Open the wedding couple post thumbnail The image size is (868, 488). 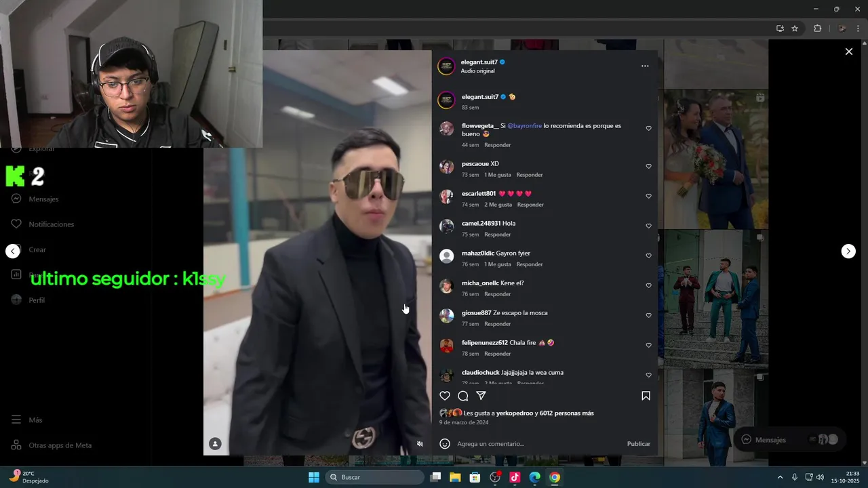click(716, 159)
